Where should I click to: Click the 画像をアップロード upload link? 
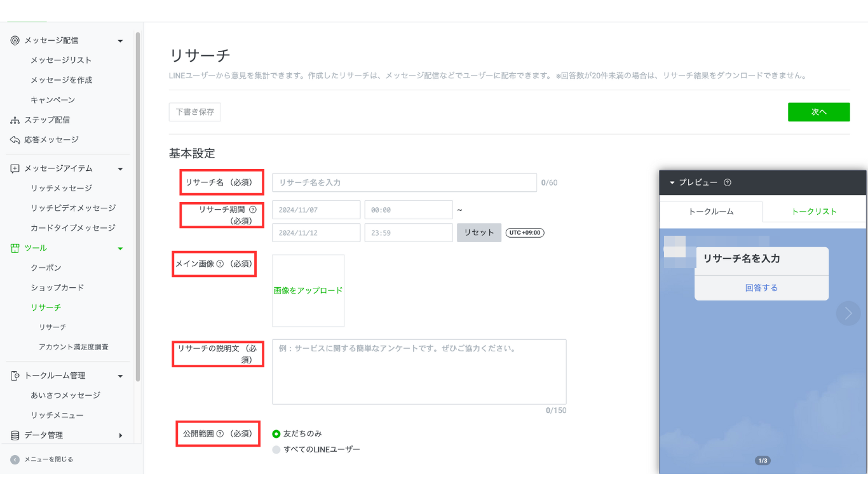(308, 290)
